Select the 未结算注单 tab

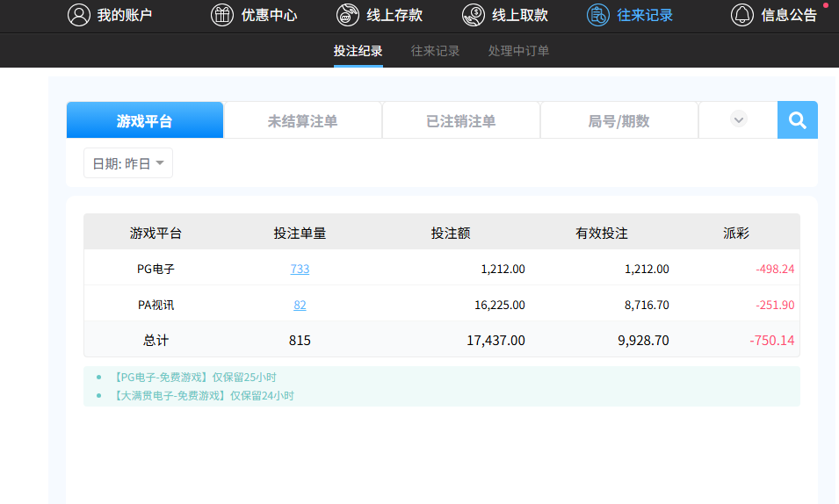point(302,121)
